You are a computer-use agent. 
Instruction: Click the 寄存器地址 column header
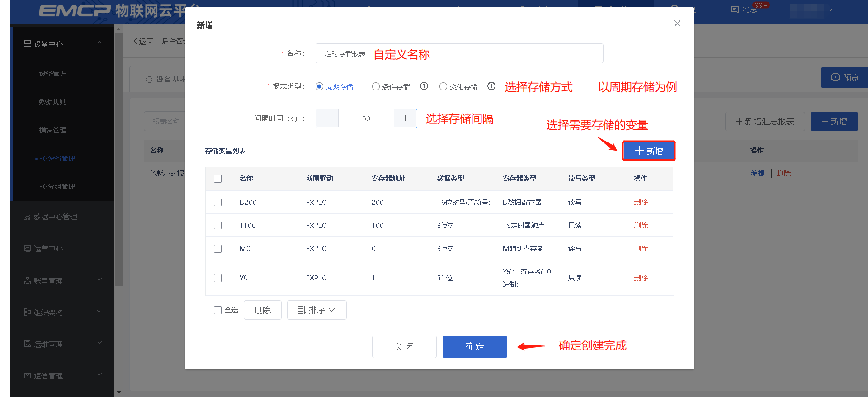pyautogui.click(x=388, y=179)
